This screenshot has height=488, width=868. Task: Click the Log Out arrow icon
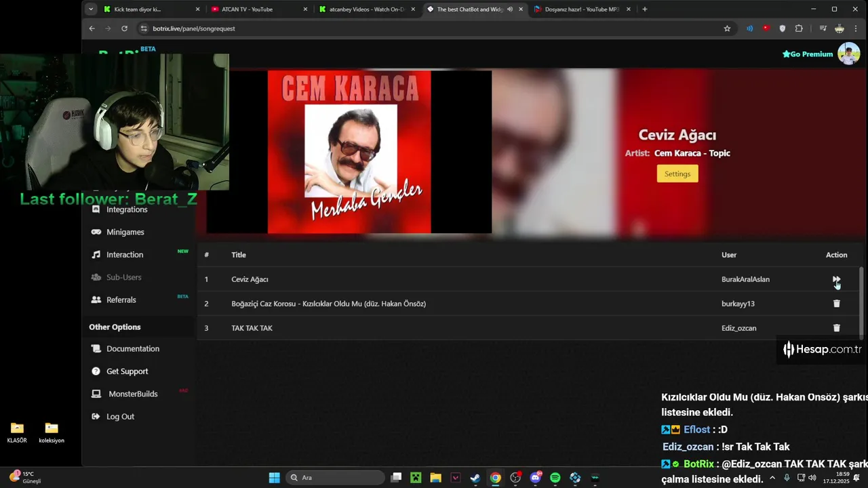point(96,417)
